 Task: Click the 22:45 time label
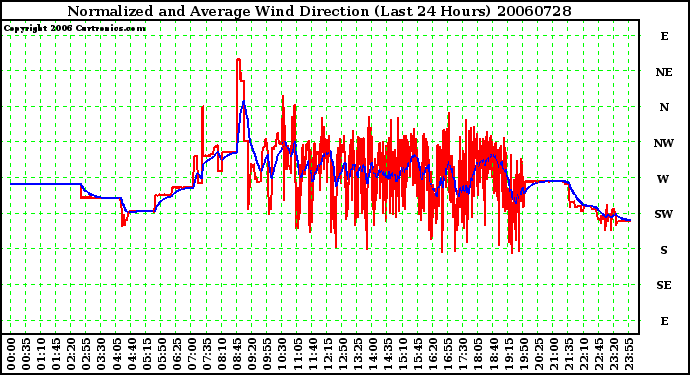click(599, 354)
